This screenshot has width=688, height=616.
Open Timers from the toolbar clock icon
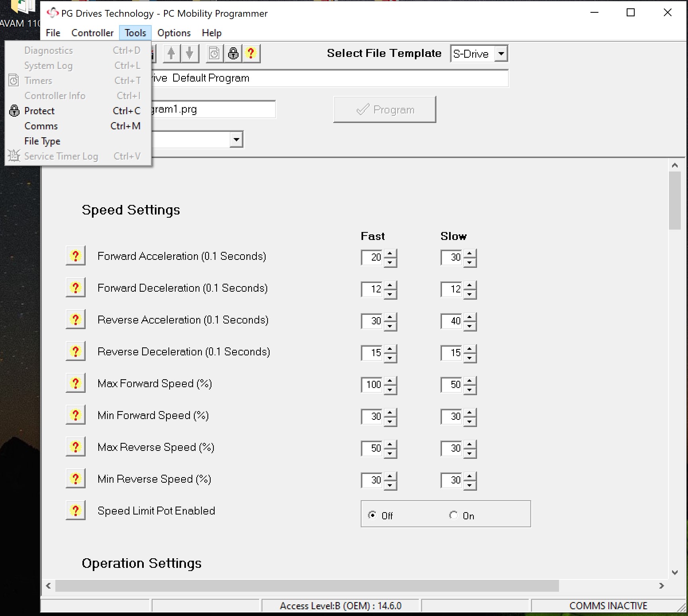click(x=214, y=53)
